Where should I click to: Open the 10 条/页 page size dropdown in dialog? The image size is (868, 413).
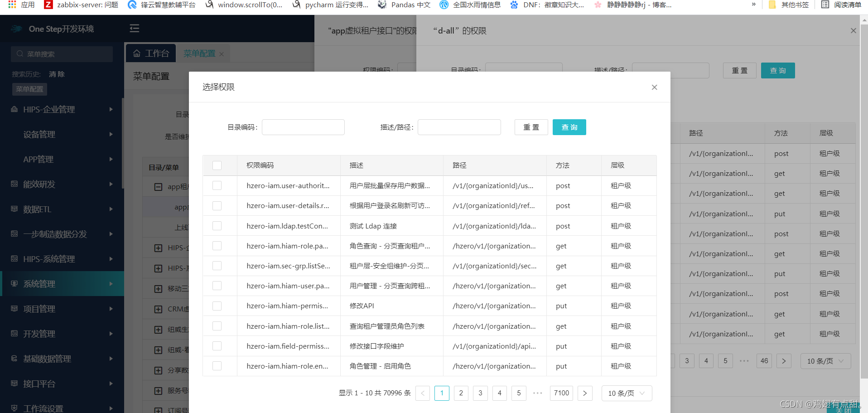tap(627, 393)
